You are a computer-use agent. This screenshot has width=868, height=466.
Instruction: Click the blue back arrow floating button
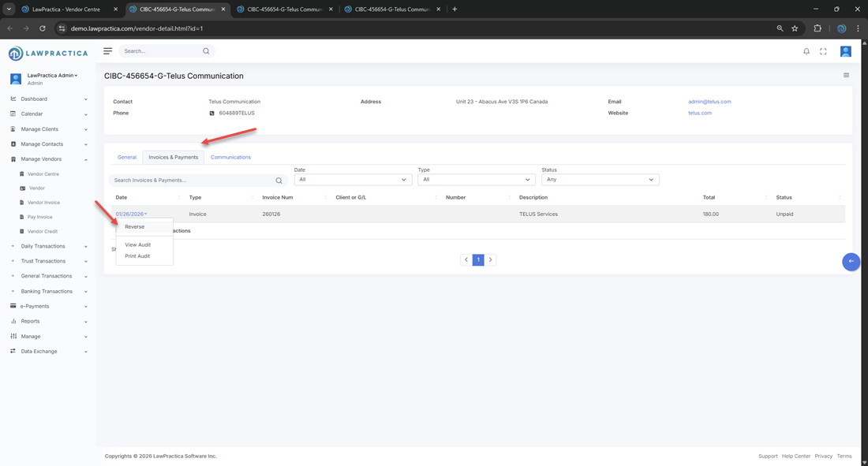[x=851, y=261]
